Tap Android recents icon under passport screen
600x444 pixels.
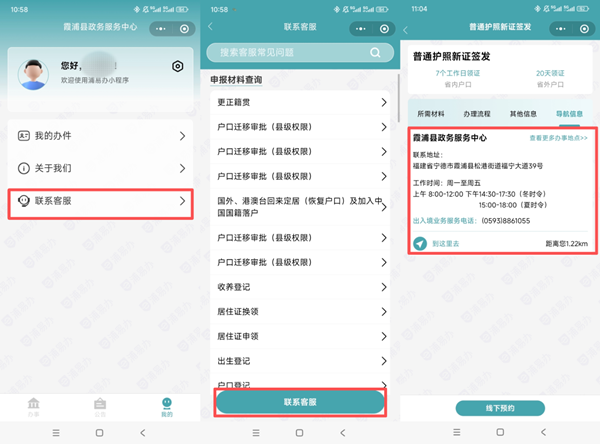(457, 432)
